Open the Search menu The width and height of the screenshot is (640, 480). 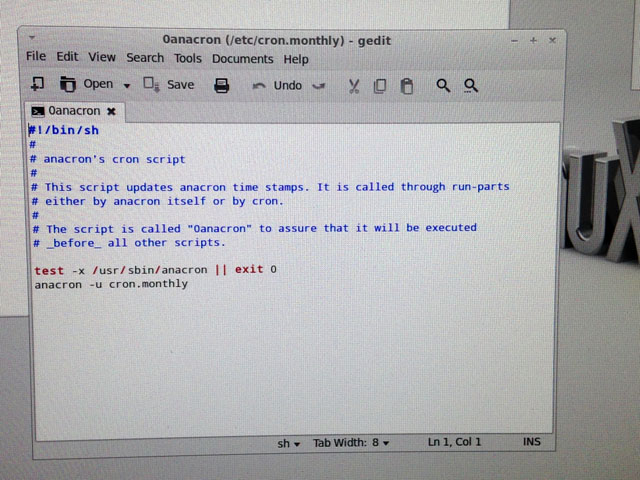click(x=145, y=58)
